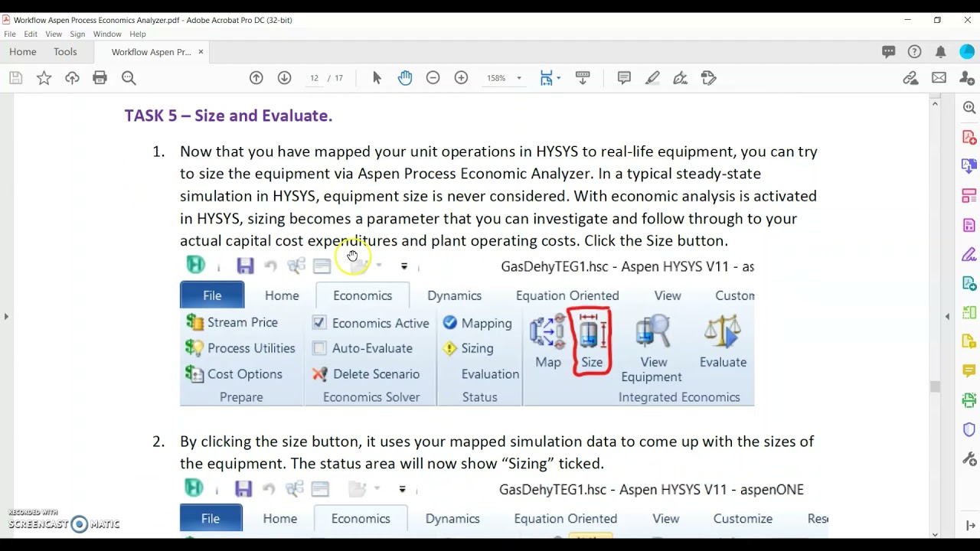Print the document using printer icon

coord(100,77)
